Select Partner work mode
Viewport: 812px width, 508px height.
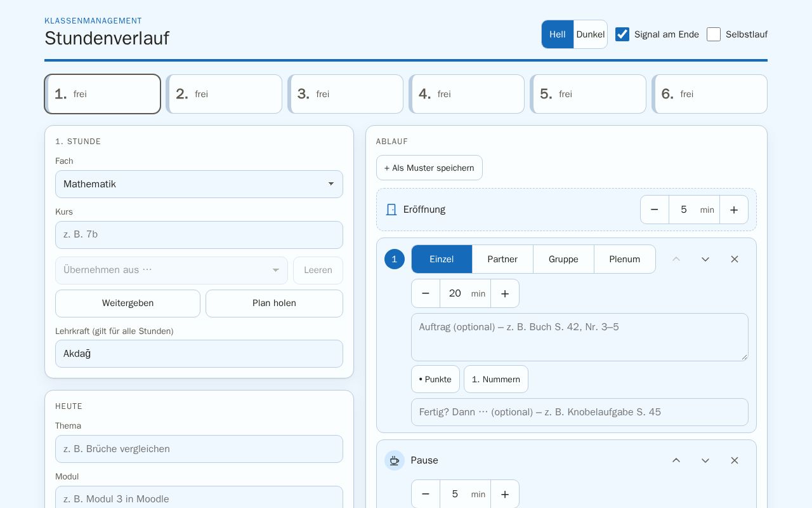pyautogui.click(x=502, y=259)
